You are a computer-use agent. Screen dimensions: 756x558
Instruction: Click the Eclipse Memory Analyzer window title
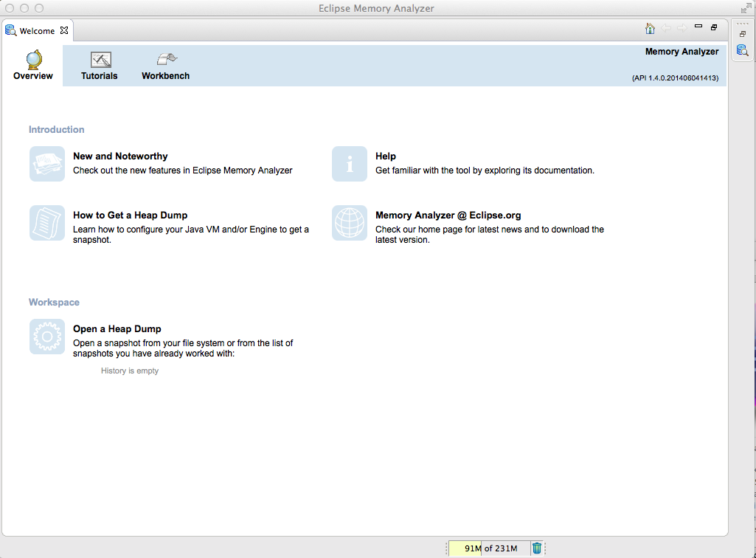point(376,8)
